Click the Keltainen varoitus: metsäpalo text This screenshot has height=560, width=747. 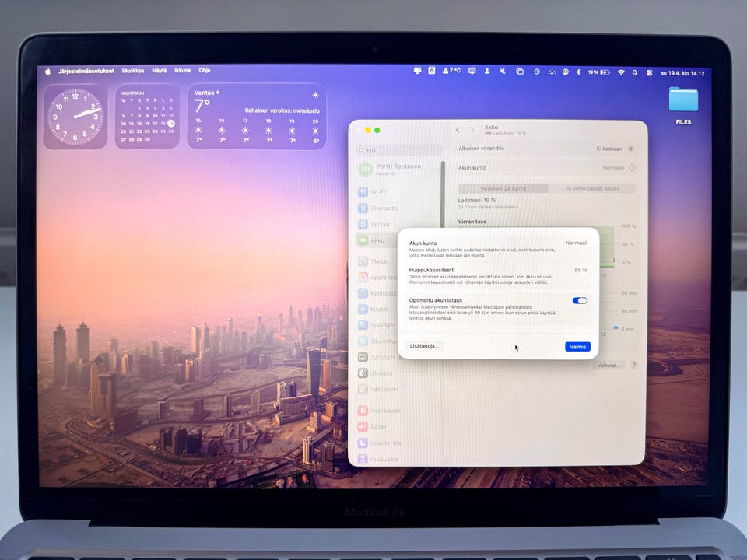click(x=282, y=111)
